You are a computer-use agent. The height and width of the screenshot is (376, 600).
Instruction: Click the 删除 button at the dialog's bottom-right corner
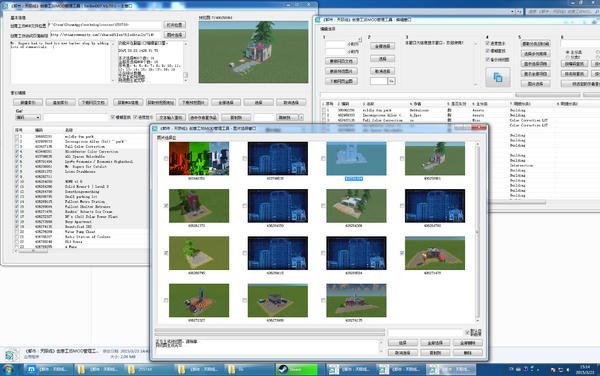468,353
